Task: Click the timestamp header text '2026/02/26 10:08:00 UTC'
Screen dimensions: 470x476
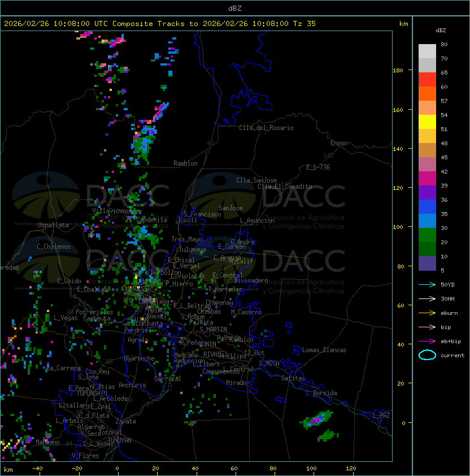Action: pos(56,24)
